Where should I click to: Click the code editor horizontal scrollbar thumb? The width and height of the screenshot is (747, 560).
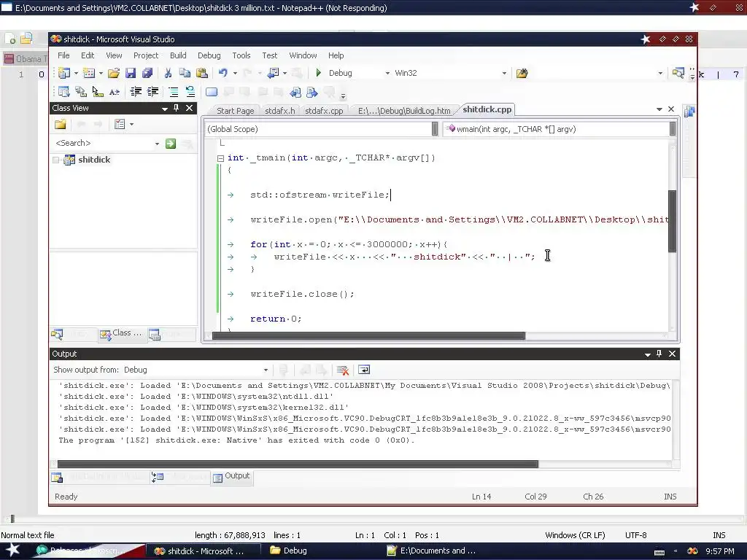pyautogui.click(x=368, y=336)
